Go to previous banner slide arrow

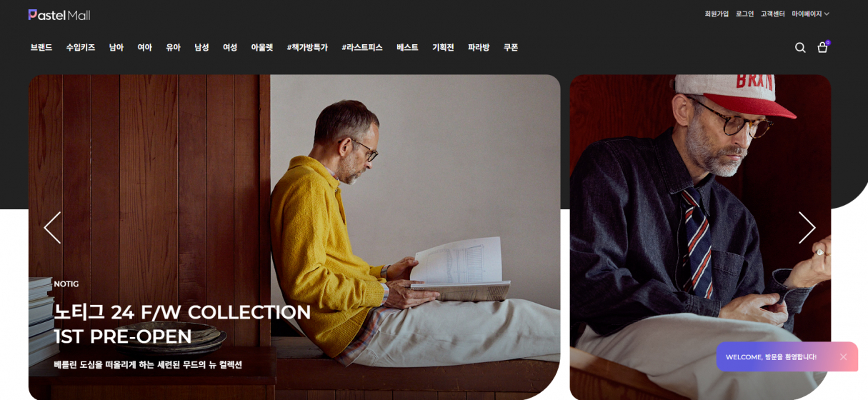click(x=52, y=227)
